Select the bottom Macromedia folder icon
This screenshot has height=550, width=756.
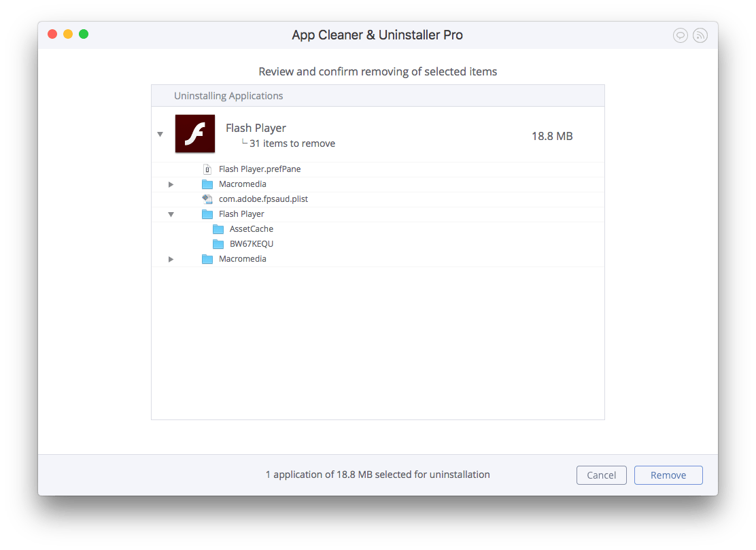[208, 258]
